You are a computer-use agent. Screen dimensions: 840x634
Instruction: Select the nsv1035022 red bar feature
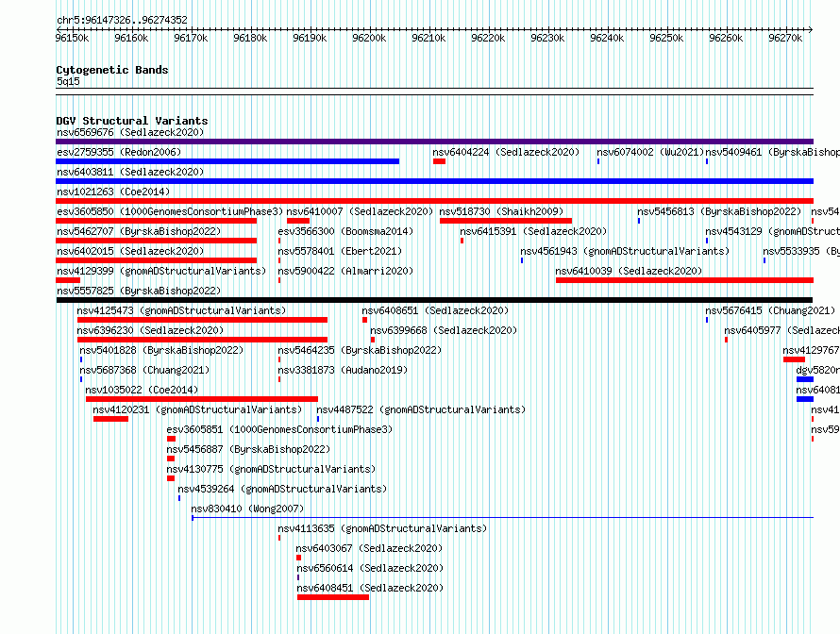202,399
